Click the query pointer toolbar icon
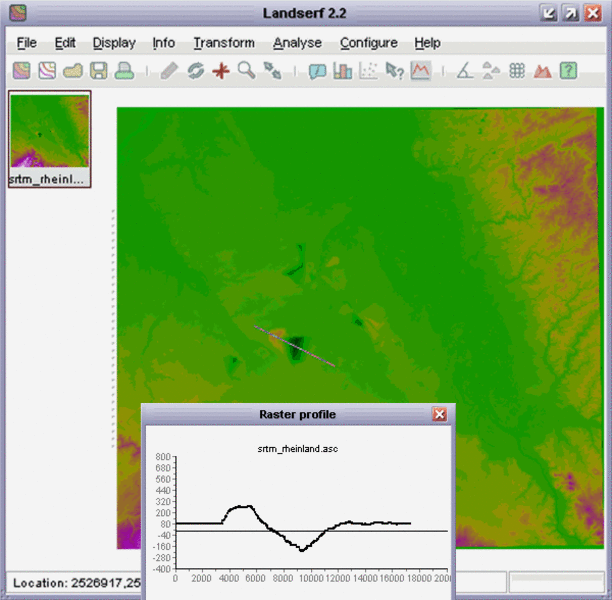Viewport: 612px width, 600px height. click(395, 71)
